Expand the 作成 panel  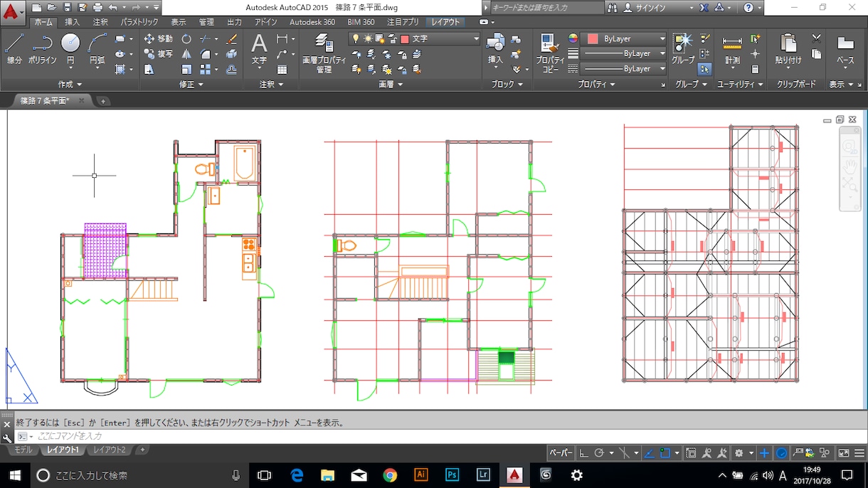pos(70,85)
